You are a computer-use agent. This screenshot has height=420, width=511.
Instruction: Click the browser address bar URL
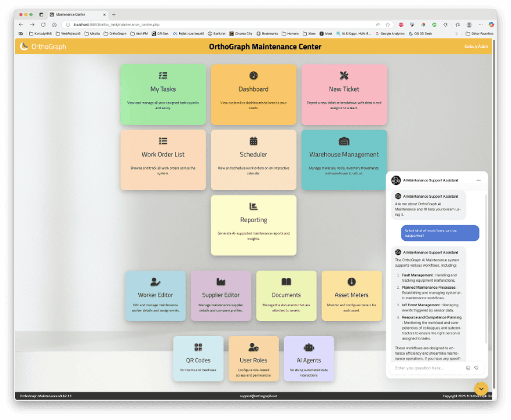click(117, 24)
